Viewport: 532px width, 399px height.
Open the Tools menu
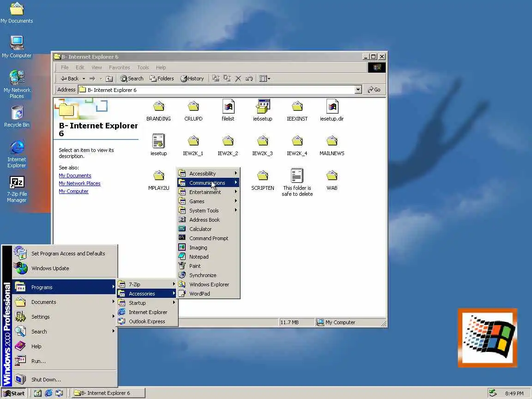click(143, 67)
